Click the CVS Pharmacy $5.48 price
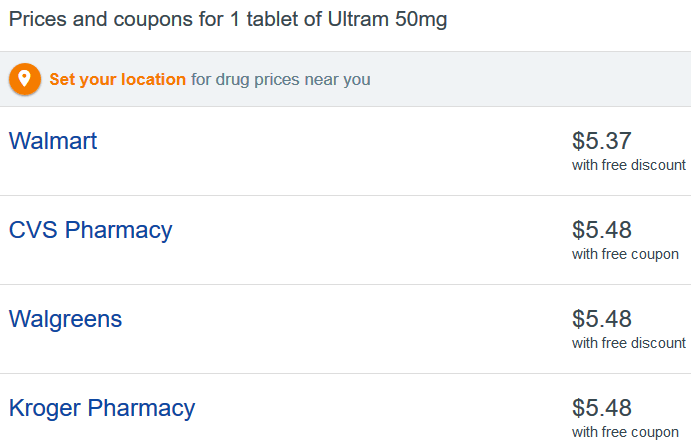The image size is (691, 444). 602,230
